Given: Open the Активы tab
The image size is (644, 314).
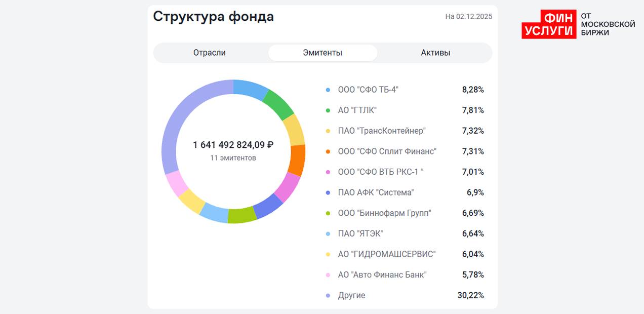Looking at the screenshot, I should tap(435, 53).
